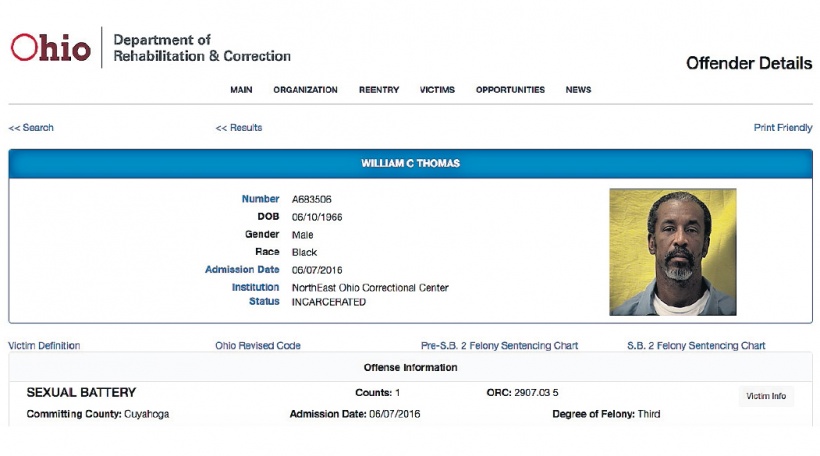This screenshot has width=820, height=456.
Task: Click the Number field label link
Action: point(260,199)
